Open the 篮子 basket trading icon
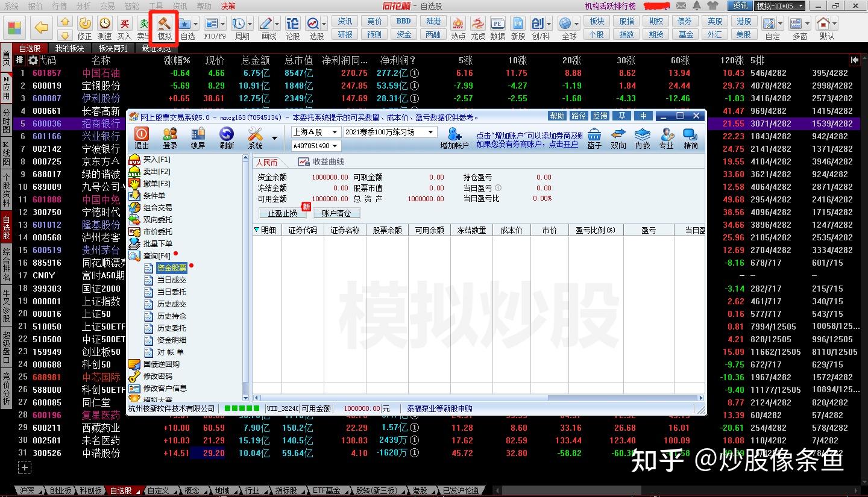Viewport: 868px width, 497px height. (x=595, y=138)
